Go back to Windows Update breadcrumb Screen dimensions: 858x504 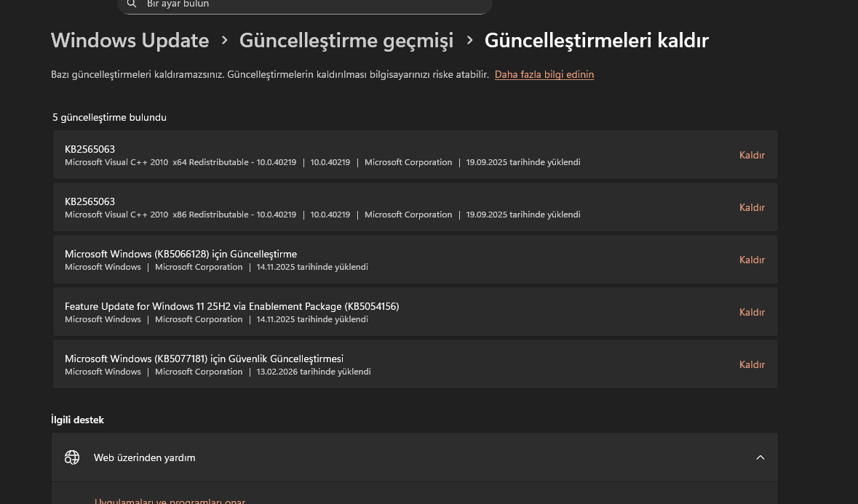coord(130,41)
